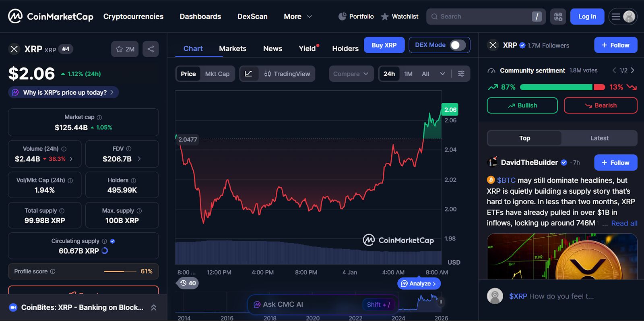Show Top community posts
Image resolution: width=644 pixels, height=321 pixels.
click(x=524, y=138)
